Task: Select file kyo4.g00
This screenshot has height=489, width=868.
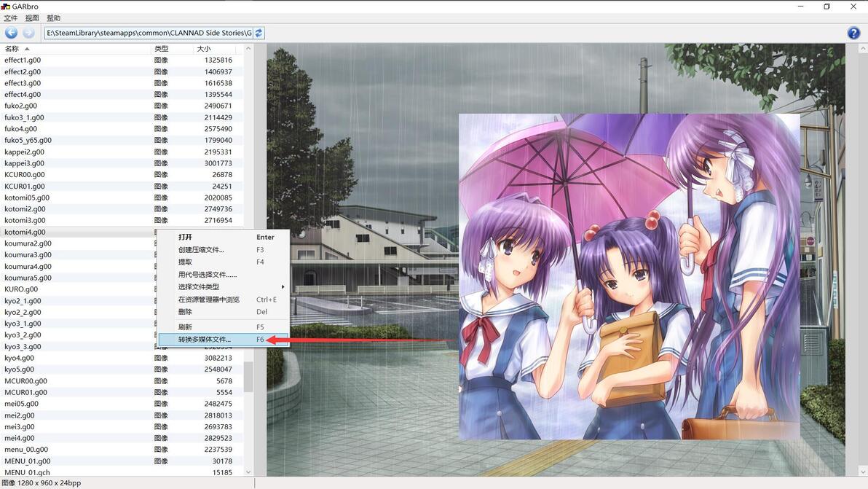Action: (20, 358)
